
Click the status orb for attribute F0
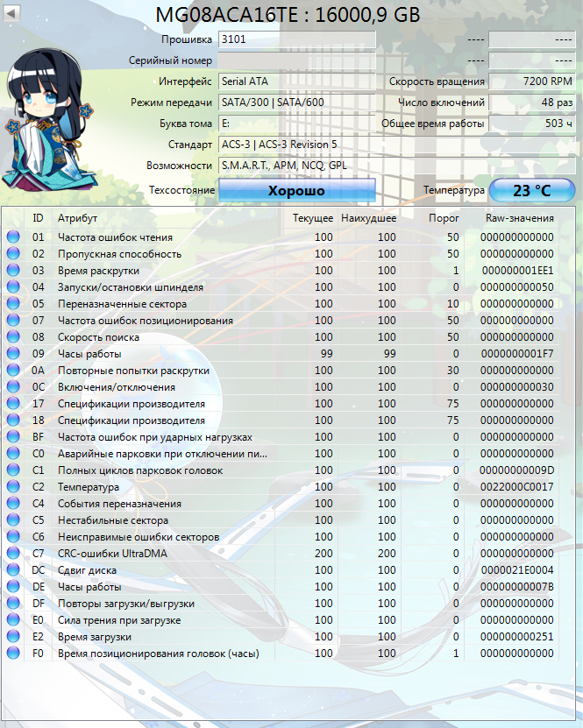[x=13, y=653]
